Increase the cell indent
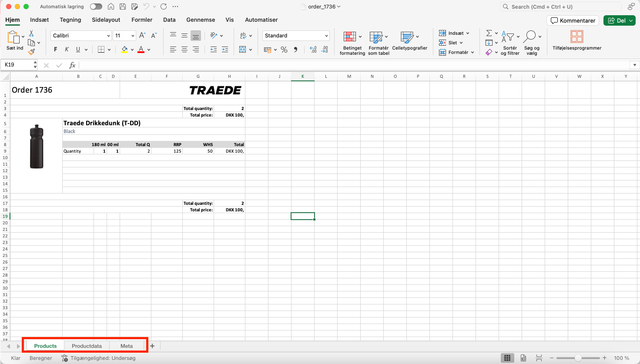The height and width of the screenshot is (364, 640). click(225, 50)
